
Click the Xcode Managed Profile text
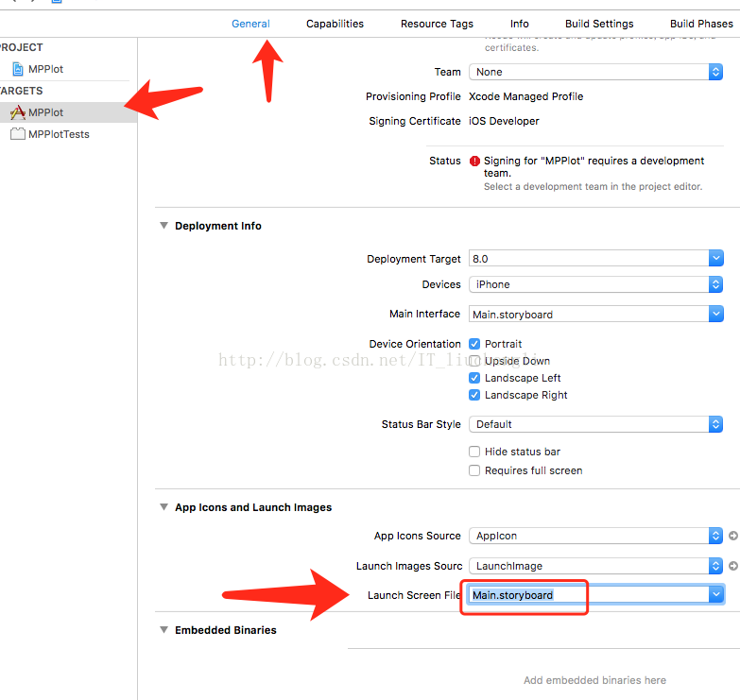point(525,96)
